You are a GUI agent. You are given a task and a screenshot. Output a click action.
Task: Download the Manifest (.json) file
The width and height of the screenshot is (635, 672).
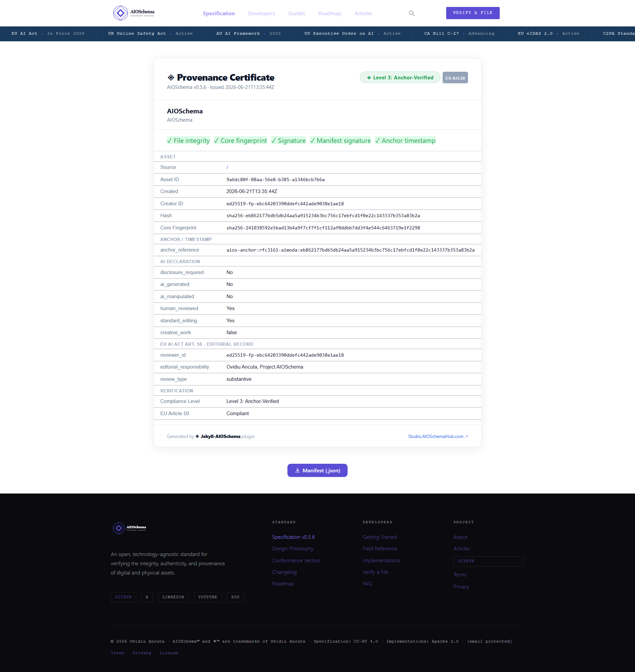click(317, 470)
